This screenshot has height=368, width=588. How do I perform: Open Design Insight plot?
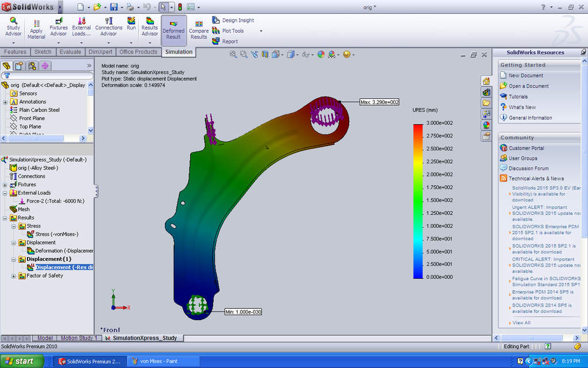tap(233, 20)
